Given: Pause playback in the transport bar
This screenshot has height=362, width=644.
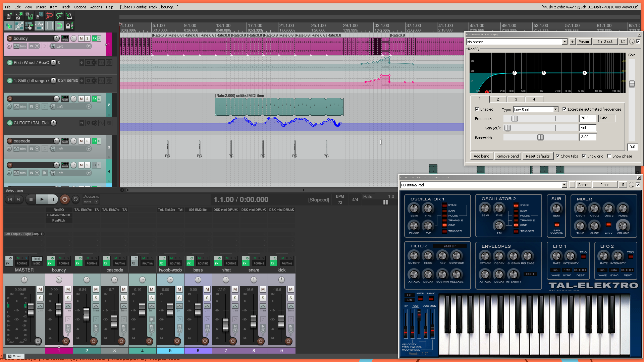Looking at the screenshot, I should 53,199.
